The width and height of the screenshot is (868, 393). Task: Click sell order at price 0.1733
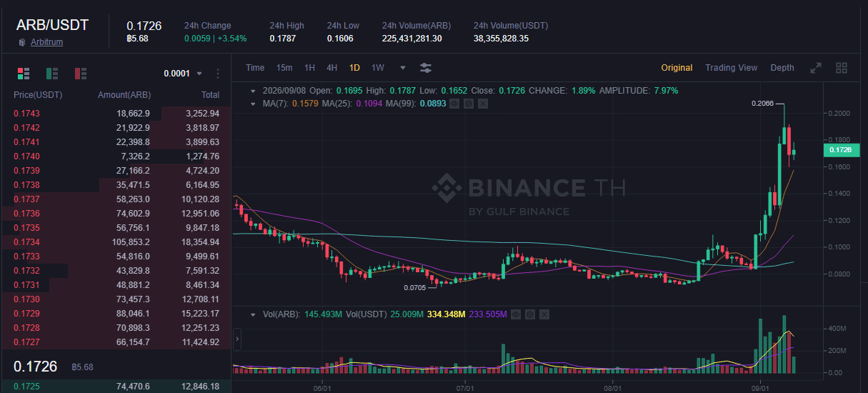(x=116, y=257)
